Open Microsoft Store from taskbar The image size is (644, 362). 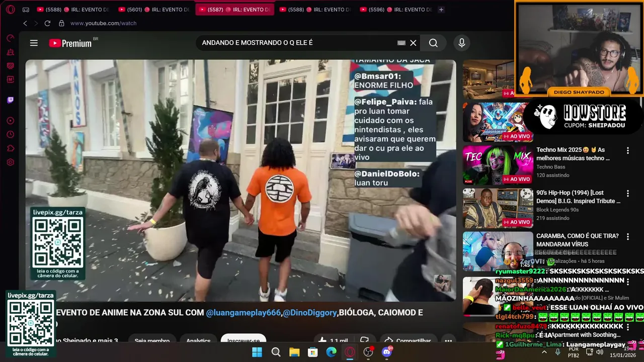pos(312,352)
